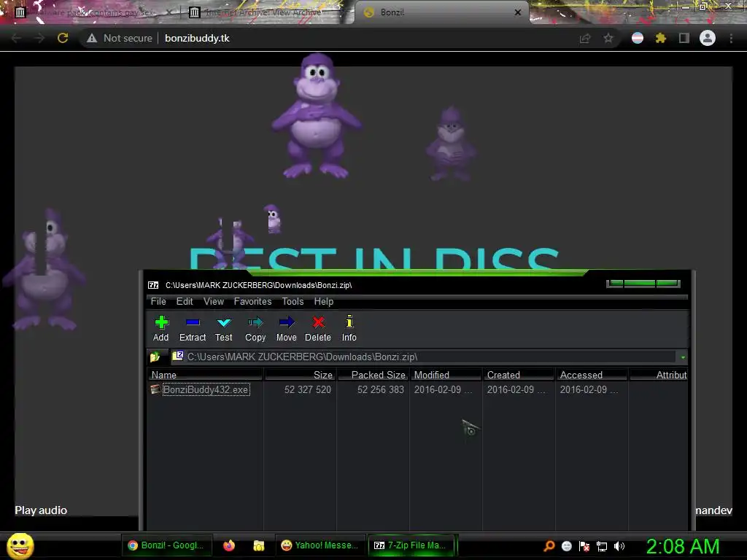Click the magnifier icon in system tray
Screen dimensions: 747x560
(549, 545)
